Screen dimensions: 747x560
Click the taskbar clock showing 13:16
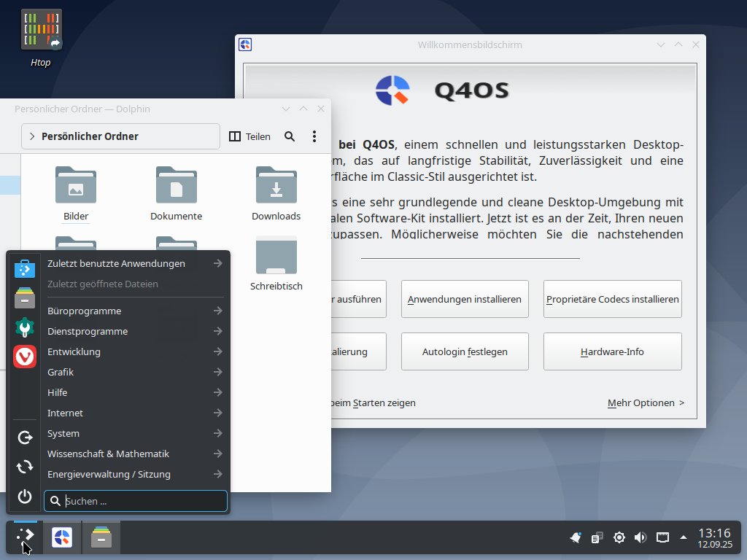pos(715,537)
